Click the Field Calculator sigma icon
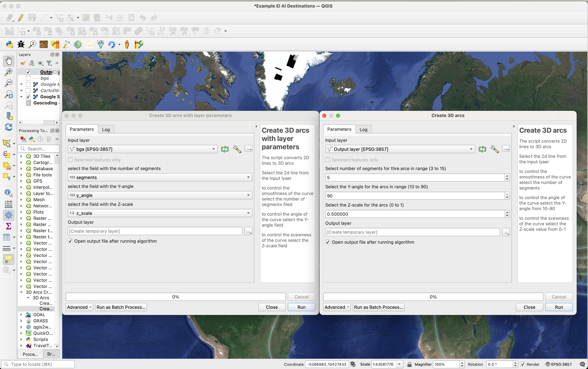The image size is (588, 369). (9, 226)
